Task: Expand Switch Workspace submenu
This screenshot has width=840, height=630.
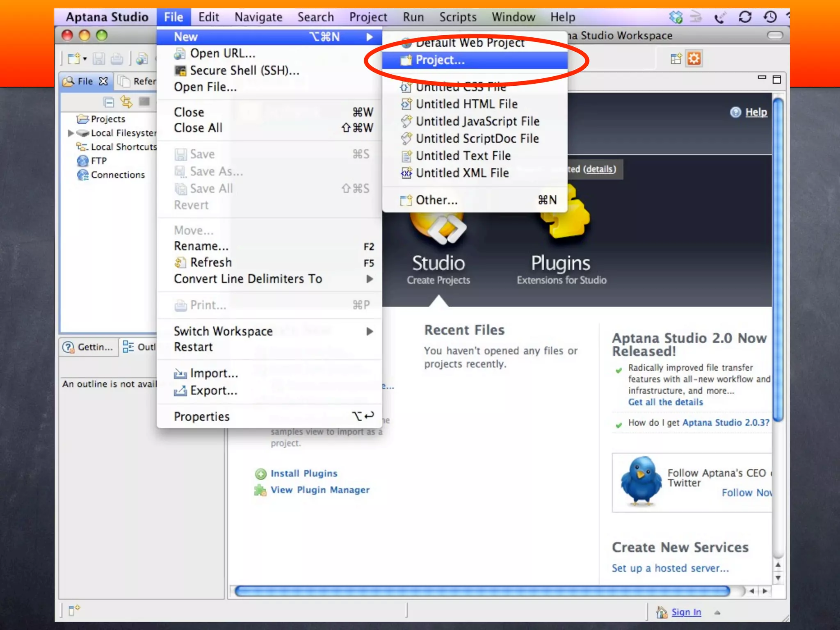Action: [269, 331]
